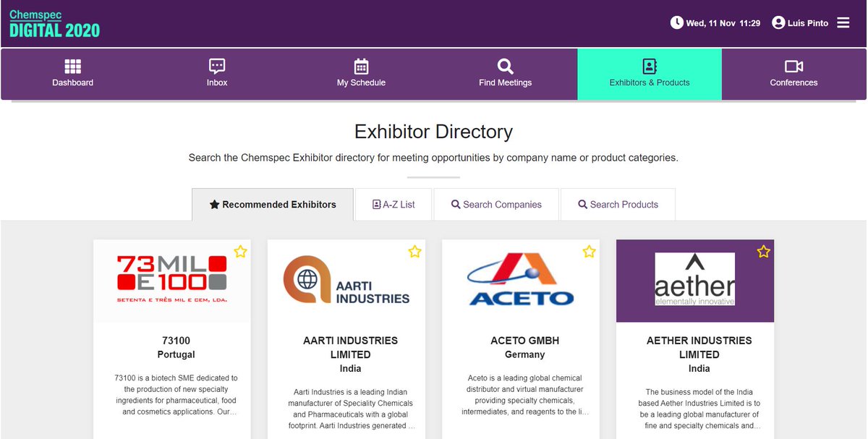This screenshot has height=439, width=868.
Task: Open the Aether logo thumbnail
Action: [x=695, y=279]
